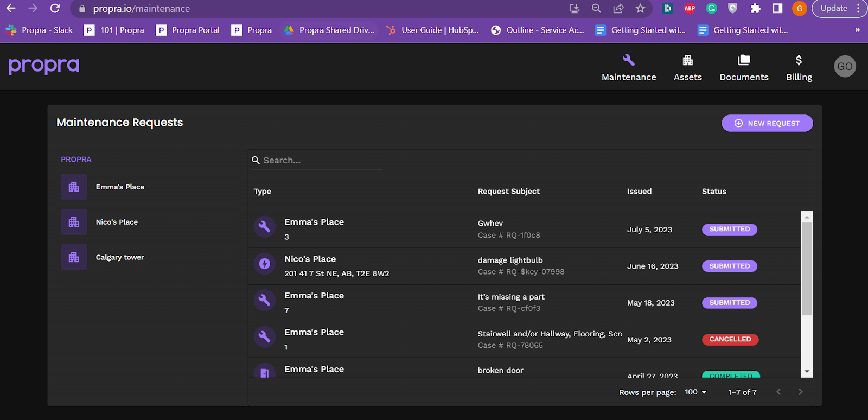The width and height of the screenshot is (868, 420).
Task: Click the Issued column header
Action: pyautogui.click(x=639, y=191)
